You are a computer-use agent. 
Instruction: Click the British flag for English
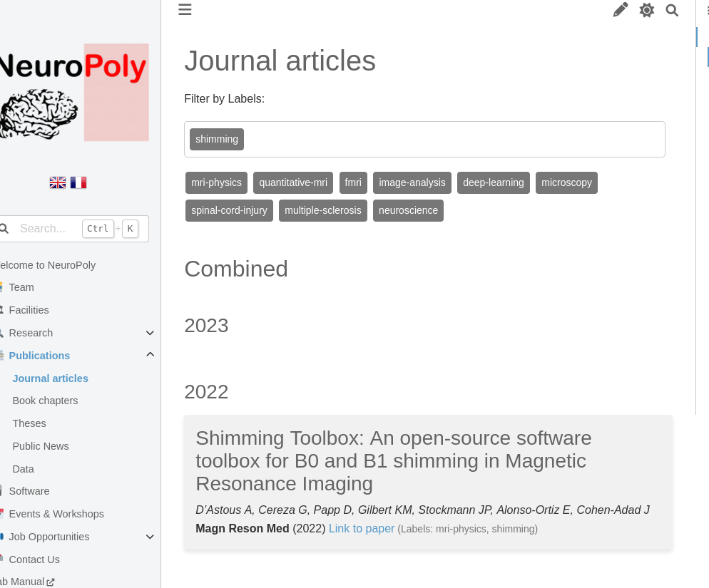click(58, 182)
